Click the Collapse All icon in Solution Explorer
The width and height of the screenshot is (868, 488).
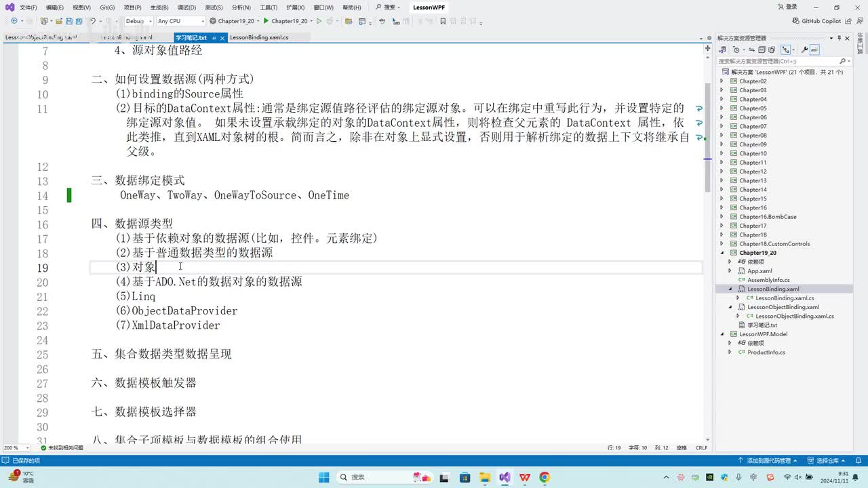coord(762,49)
